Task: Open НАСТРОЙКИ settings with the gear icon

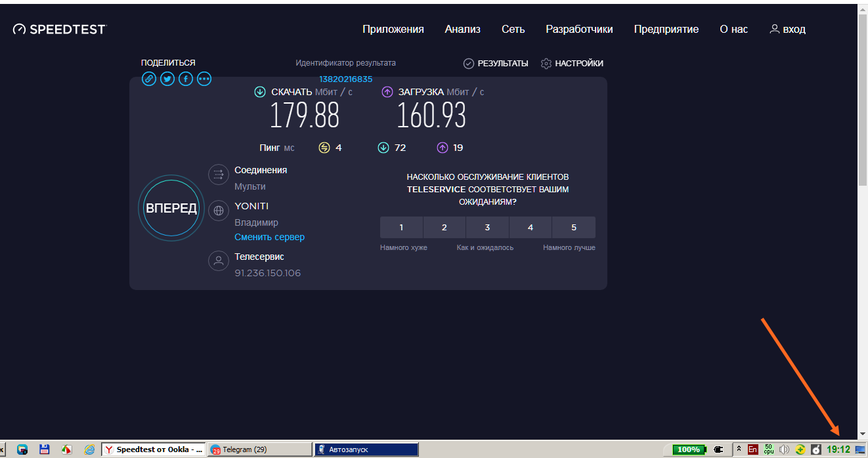Action: 571,64
